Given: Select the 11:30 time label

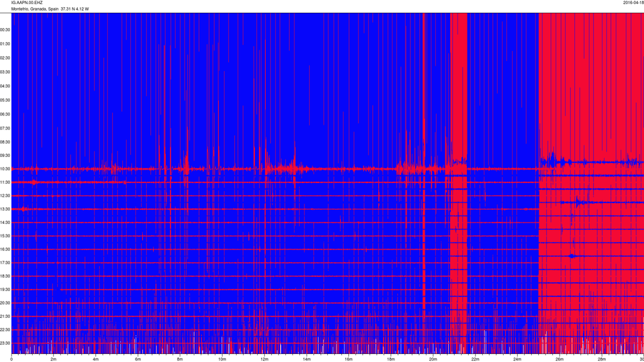Looking at the screenshot, I should pos(5,182).
